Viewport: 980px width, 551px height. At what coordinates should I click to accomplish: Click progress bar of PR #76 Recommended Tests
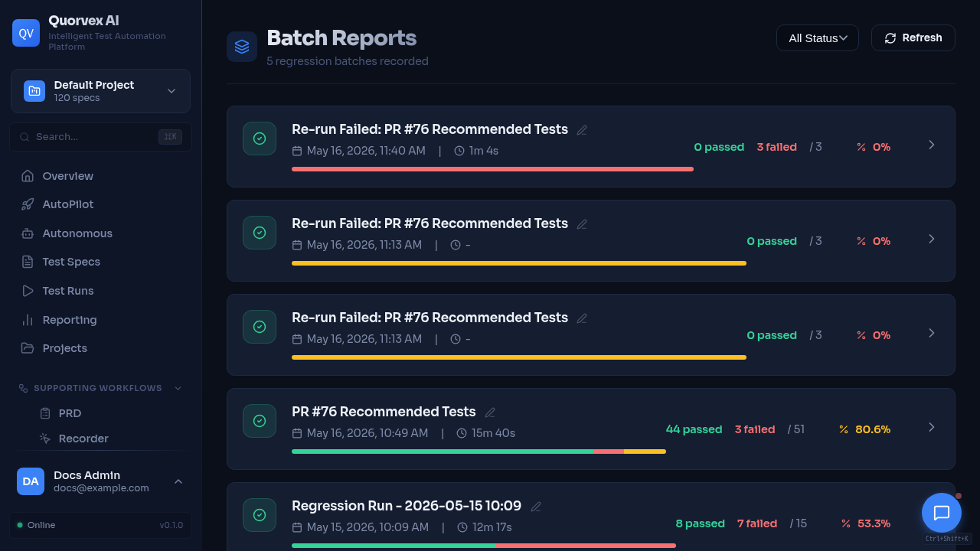click(479, 452)
